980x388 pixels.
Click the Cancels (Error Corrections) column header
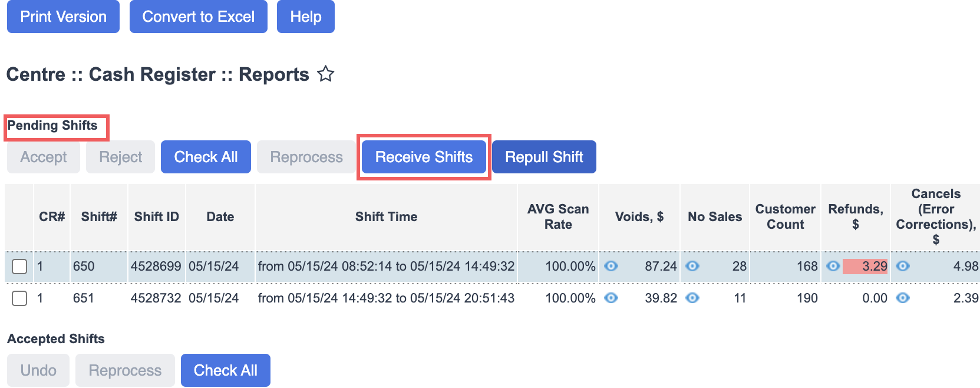click(x=936, y=217)
